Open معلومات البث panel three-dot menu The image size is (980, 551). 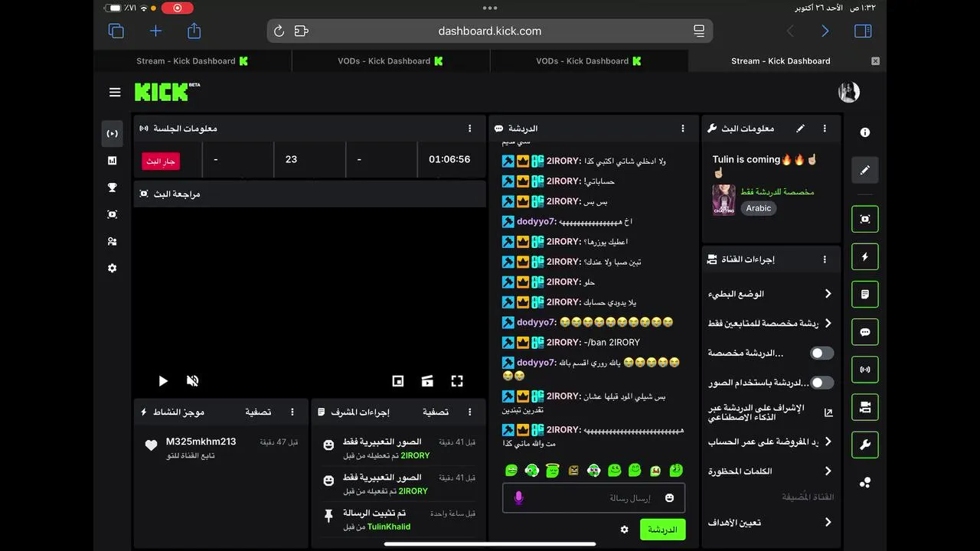[x=825, y=129]
